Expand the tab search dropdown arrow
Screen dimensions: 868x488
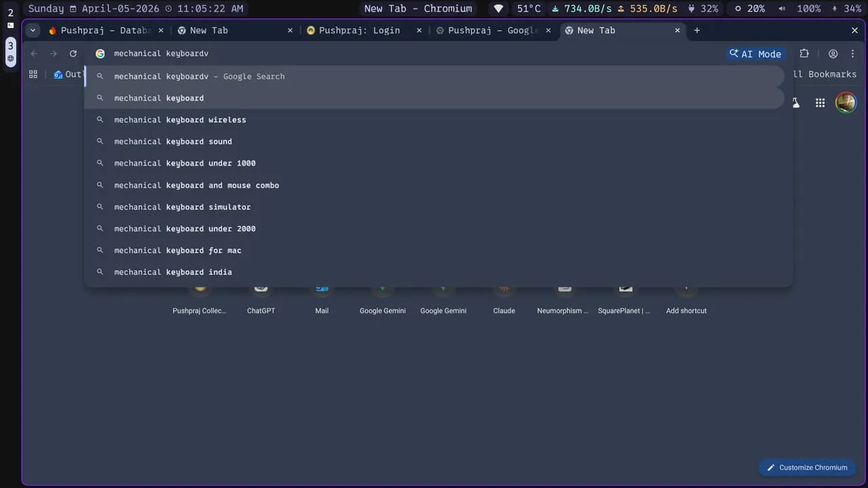coord(33,30)
